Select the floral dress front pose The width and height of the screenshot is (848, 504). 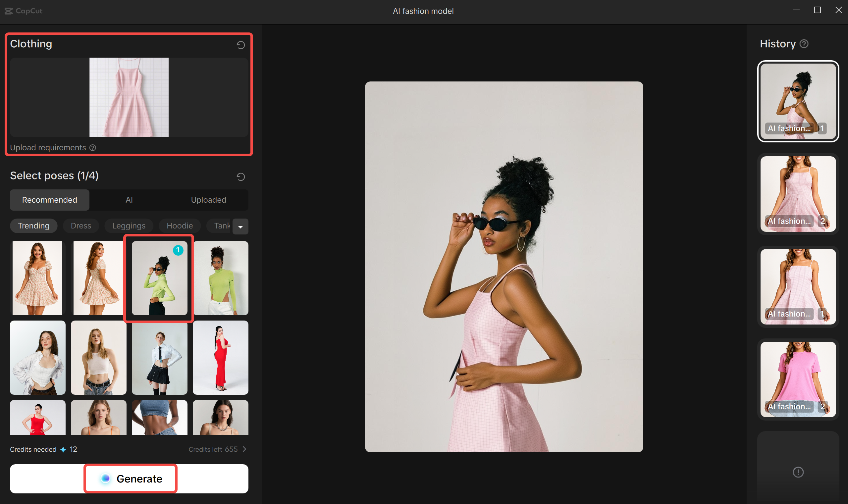tap(37, 278)
